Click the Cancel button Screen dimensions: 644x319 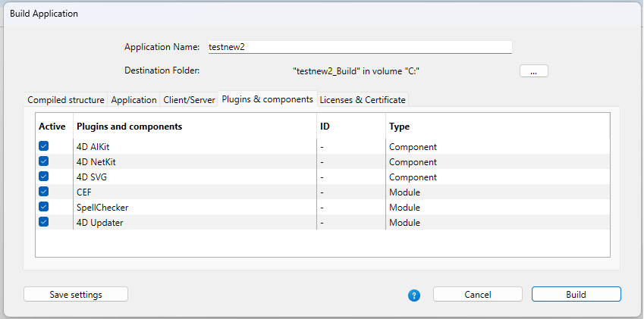(x=477, y=295)
